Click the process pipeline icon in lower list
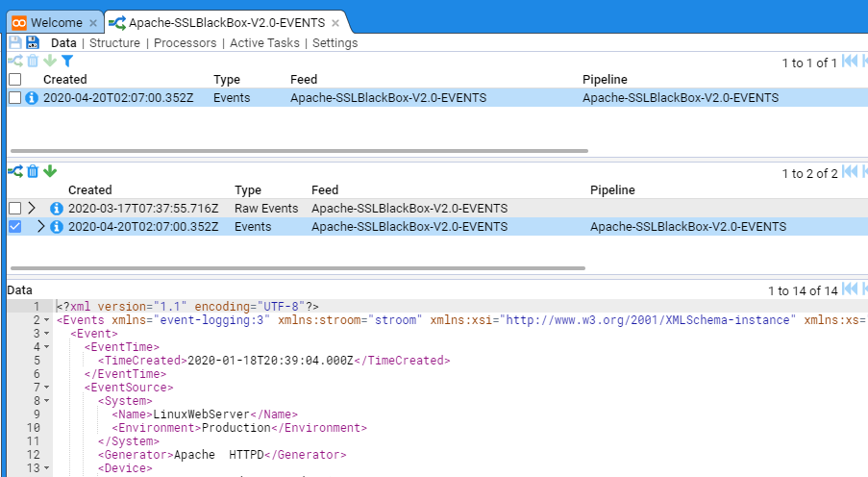 (15, 171)
